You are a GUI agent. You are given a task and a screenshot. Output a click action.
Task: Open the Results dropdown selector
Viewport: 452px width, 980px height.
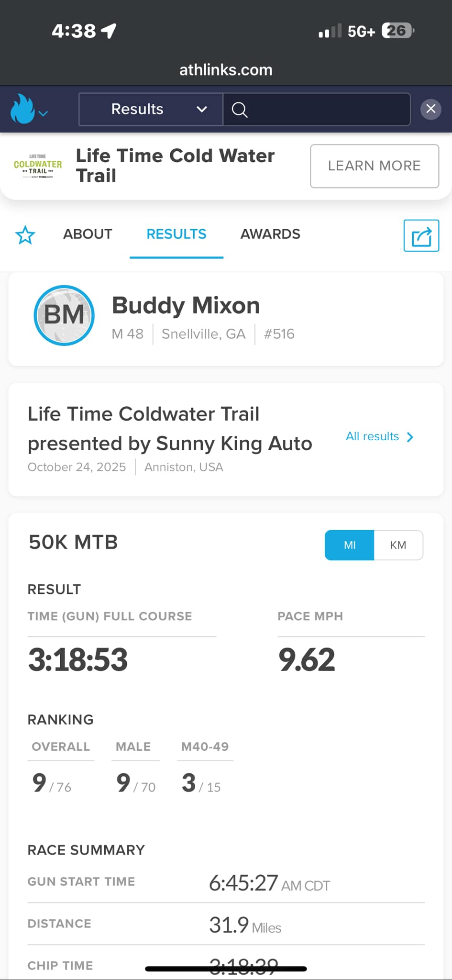tap(151, 110)
